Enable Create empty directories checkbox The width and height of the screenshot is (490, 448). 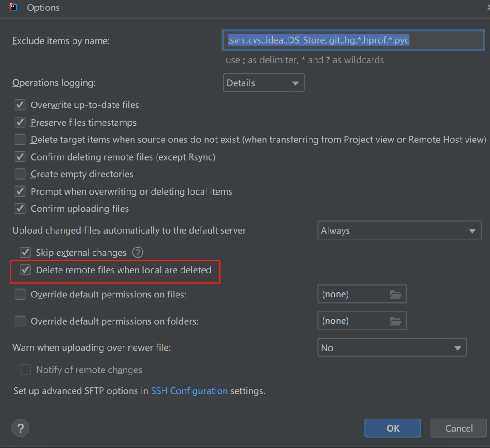click(x=20, y=174)
